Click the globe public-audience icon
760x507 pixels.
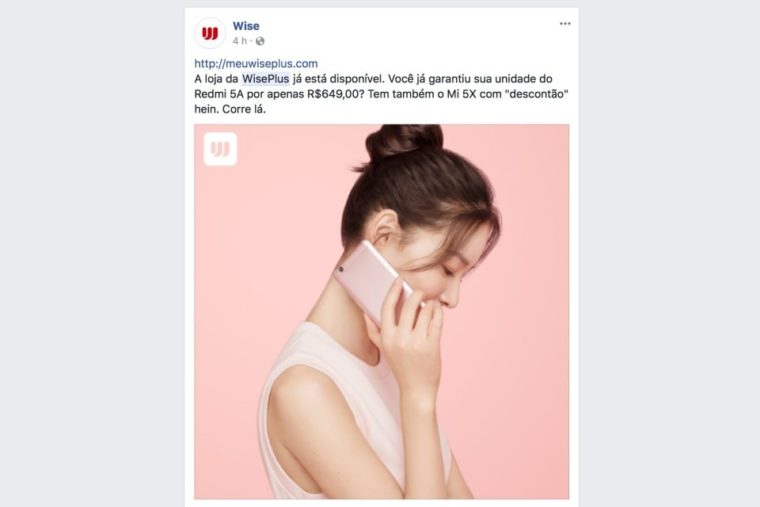point(260,41)
